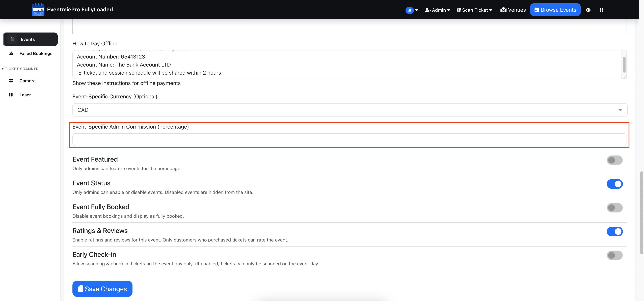Click the Browse Events calendar icon
This screenshot has height=301, width=644.
pyautogui.click(x=537, y=10)
